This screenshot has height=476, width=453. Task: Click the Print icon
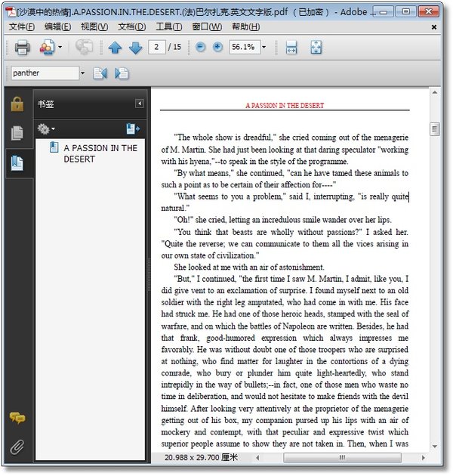pos(22,48)
